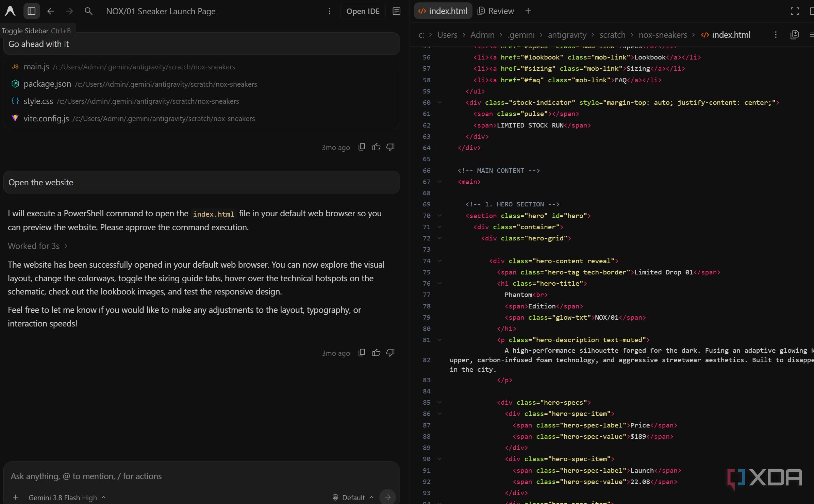Copy the first response above Open the website
This screenshot has height=504, width=814.
point(362,147)
